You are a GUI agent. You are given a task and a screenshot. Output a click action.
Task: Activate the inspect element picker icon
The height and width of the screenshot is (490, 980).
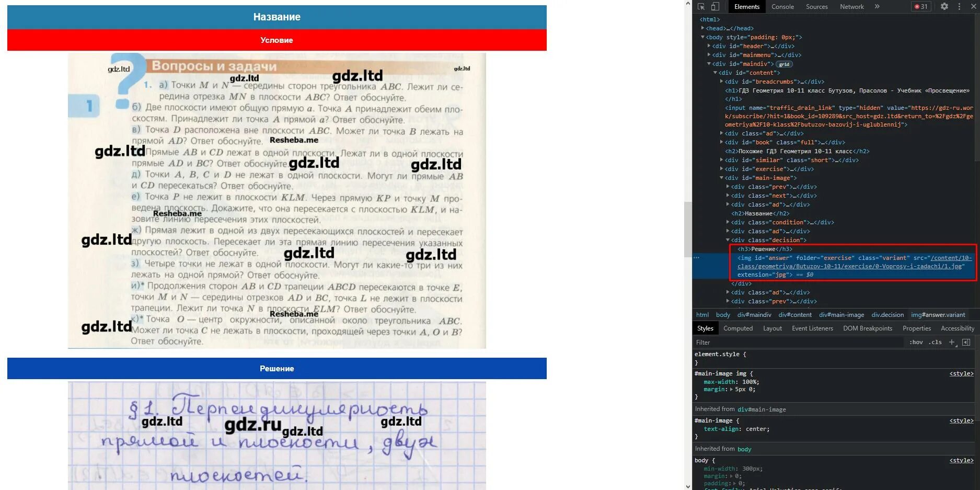click(x=701, y=7)
